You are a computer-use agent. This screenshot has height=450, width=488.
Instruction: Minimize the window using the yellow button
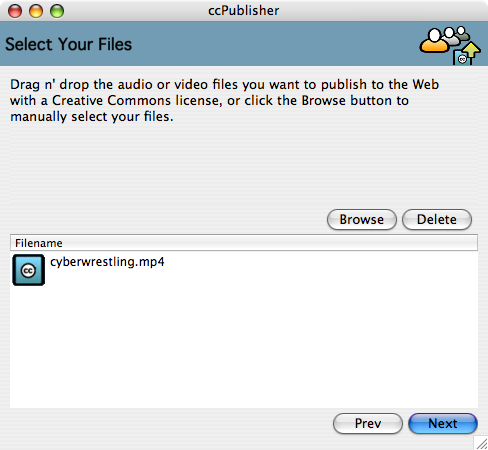(x=36, y=11)
